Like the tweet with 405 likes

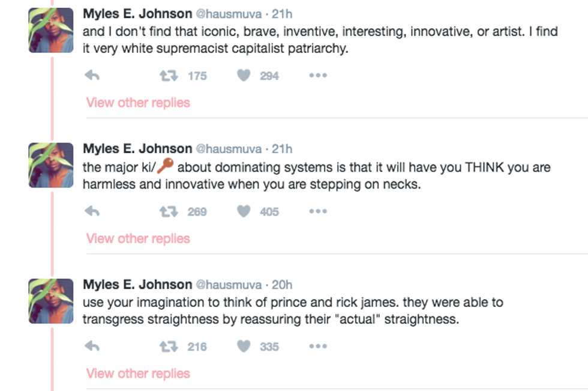(244, 211)
